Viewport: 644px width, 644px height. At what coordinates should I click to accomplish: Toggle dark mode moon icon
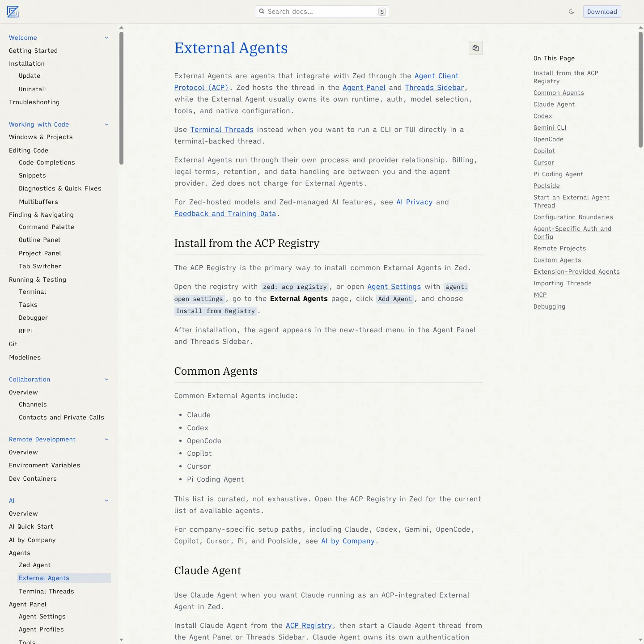(x=572, y=12)
